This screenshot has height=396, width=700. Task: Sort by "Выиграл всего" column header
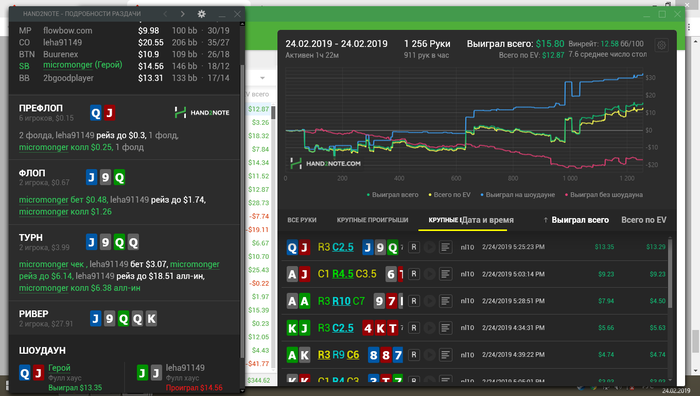(580, 220)
